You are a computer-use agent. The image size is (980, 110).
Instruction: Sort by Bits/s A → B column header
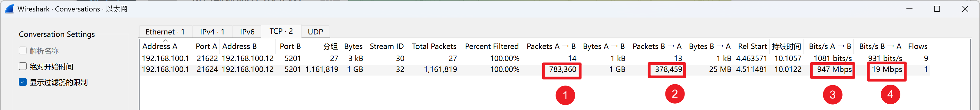coord(830,46)
